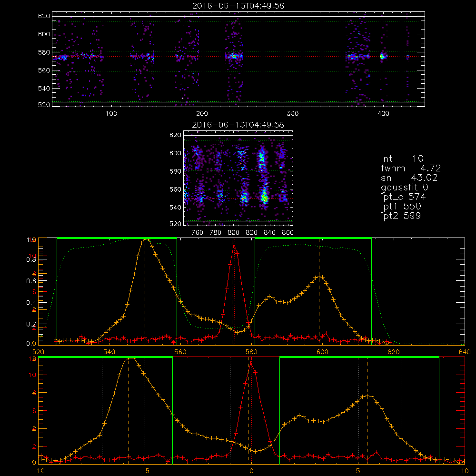Click the top plot's title timestamp 2016-06-13T04:49:58
The width and height of the screenshot is (476, 476).
238,6
